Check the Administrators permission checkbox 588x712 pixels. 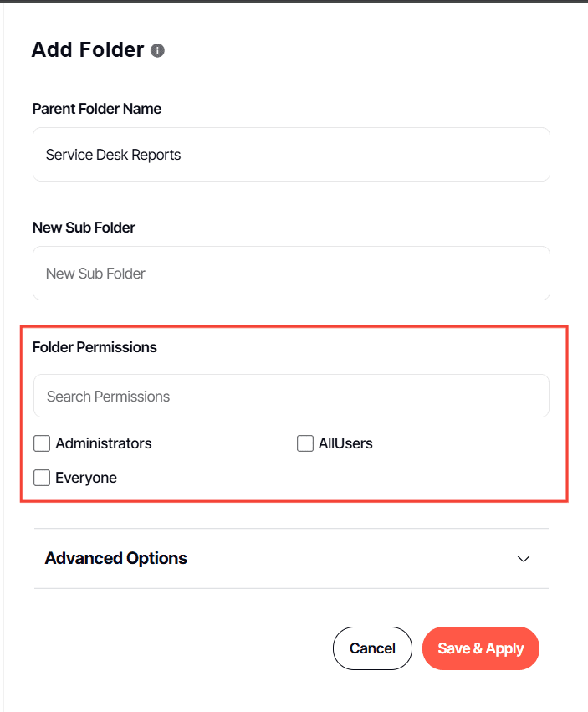click(x=42, y=443)
